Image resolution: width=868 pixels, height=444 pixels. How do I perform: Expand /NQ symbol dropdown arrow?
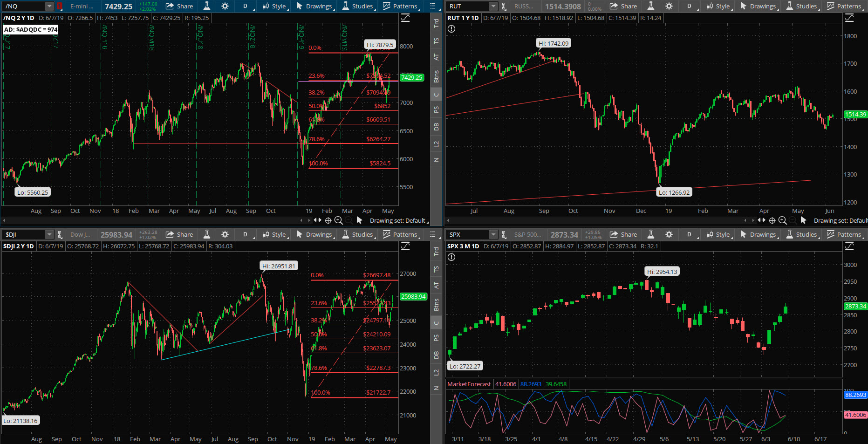49,6
